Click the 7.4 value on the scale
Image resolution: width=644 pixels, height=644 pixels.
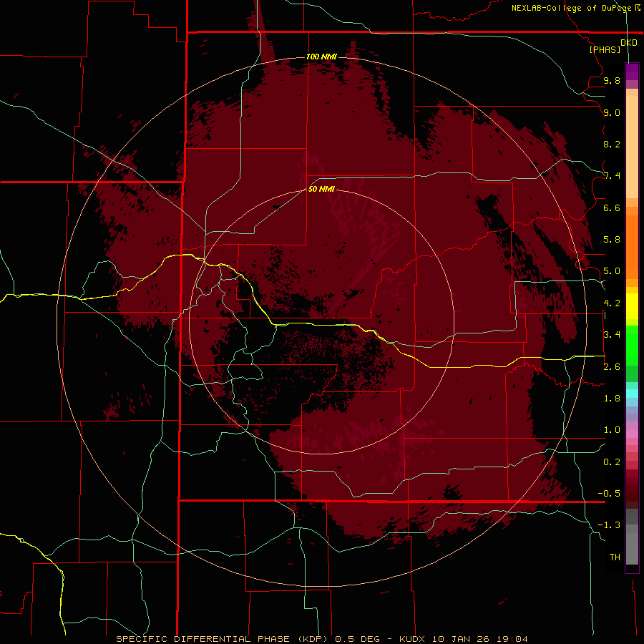pos(612,176)
